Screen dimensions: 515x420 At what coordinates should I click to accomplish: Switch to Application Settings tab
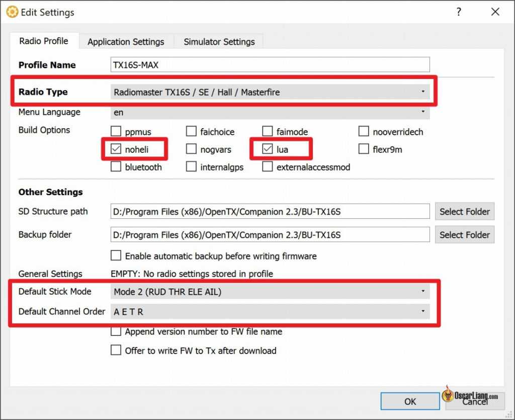click(x=126, y=42)
